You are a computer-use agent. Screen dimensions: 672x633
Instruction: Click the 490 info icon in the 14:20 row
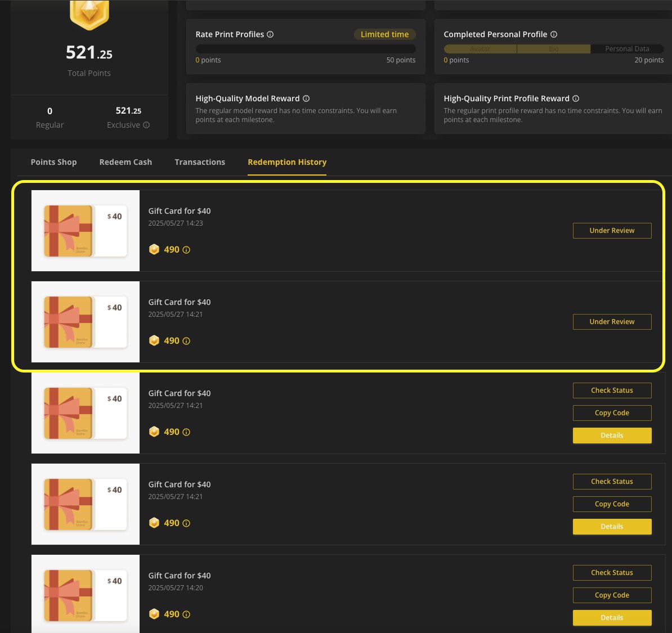[186, 614]
